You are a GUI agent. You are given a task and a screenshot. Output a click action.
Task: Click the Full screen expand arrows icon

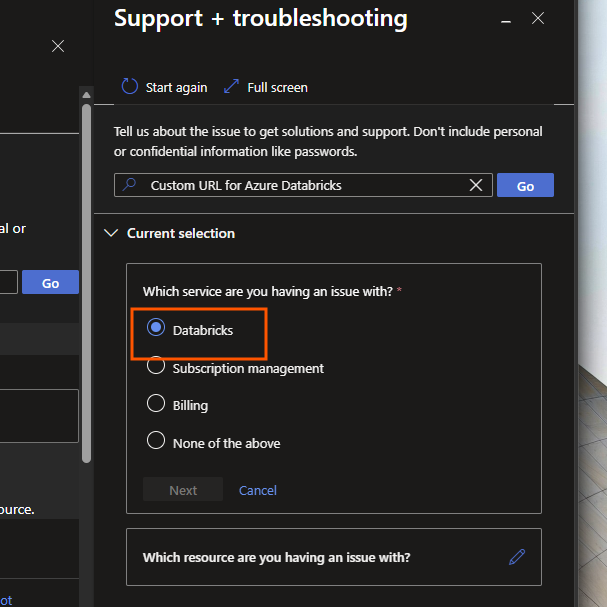231,86
